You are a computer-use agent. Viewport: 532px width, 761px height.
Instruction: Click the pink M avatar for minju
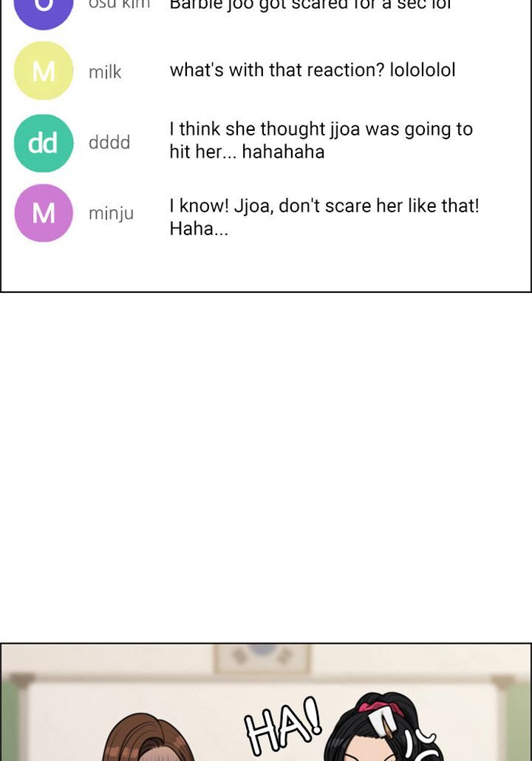(x=43, y=213)
